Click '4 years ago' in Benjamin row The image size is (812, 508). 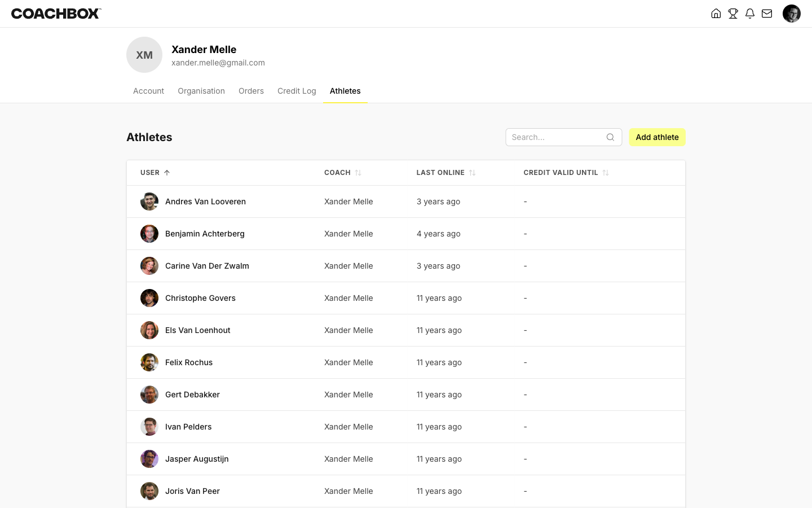tap(438, 234)
